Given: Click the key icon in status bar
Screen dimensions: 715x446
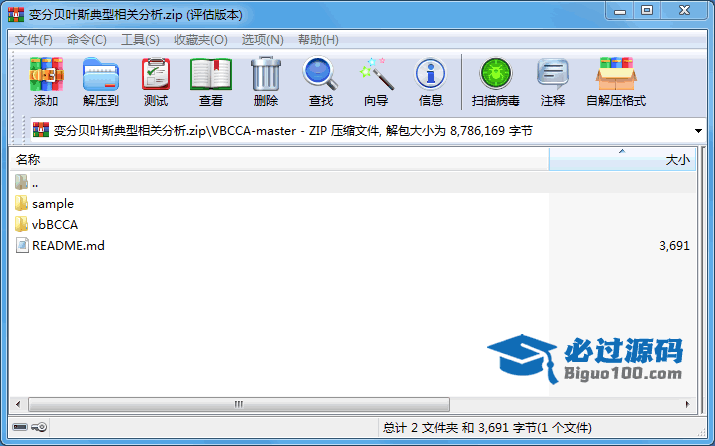Looking at the screenshot, I should [39, 427].
